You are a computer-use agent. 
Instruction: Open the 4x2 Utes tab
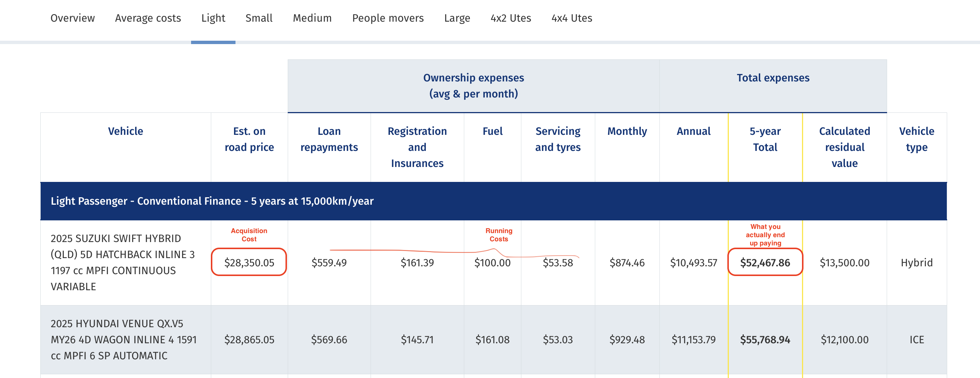511,18
